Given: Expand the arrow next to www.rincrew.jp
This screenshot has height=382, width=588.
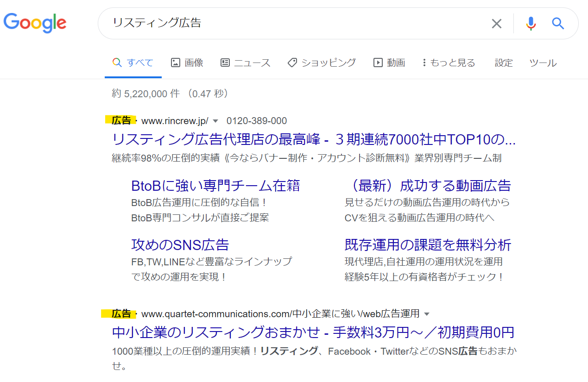Looking at the screenshot, I should tap(215, 121).
